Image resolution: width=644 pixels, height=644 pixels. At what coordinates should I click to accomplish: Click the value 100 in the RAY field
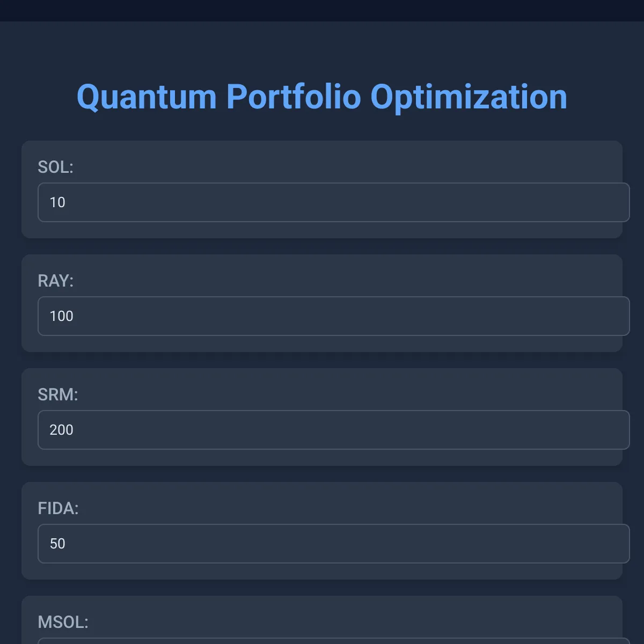point(61,316)
